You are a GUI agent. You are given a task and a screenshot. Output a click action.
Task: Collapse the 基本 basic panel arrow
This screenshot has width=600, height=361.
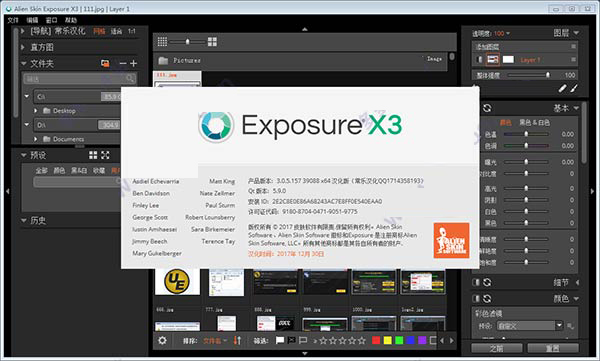click(x=576, y=108)
